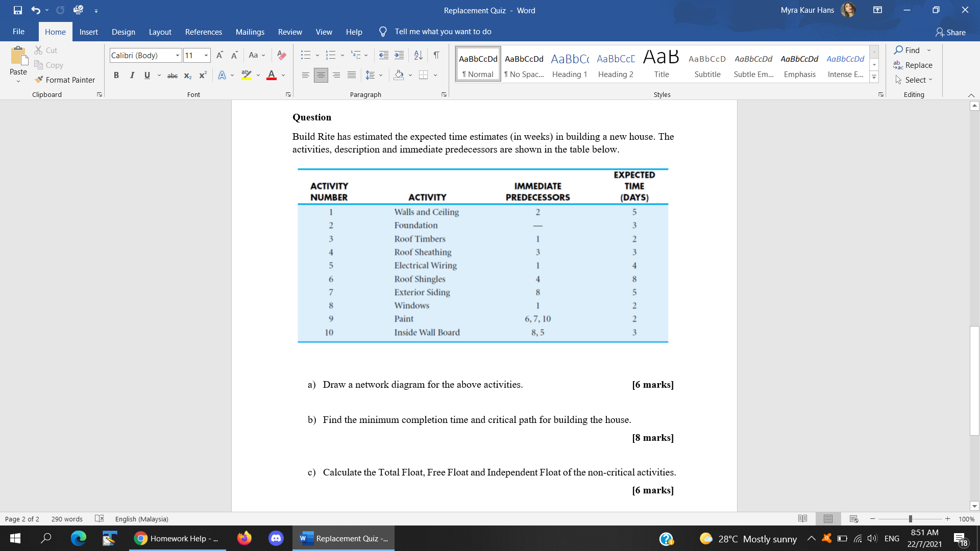This screenshot has width=980, height=551.
Task: Open Google Chrome Homework Help taskbar item
Action: click(176, 538)
